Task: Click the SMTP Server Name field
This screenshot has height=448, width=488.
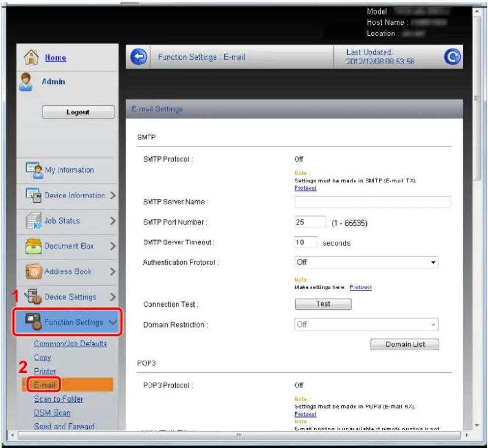Action: coord(373,202)
